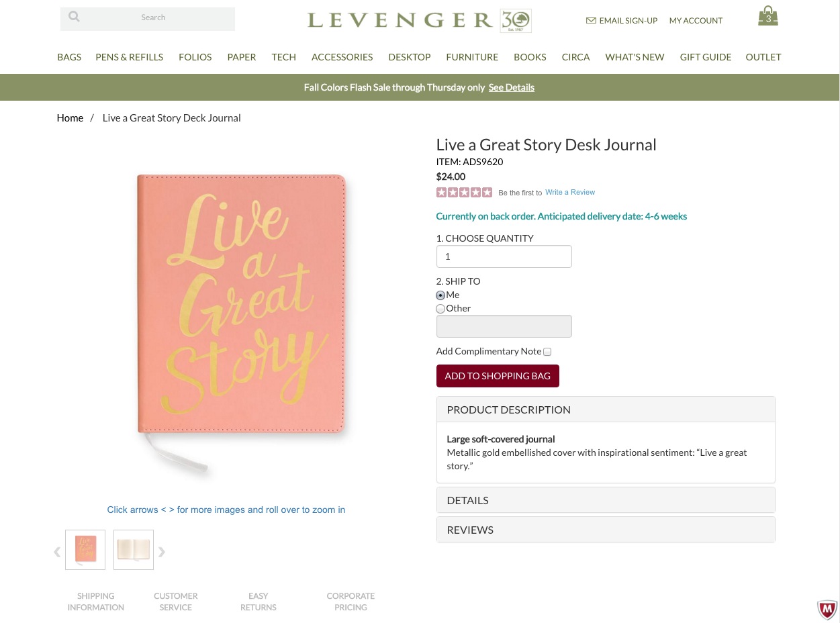Open the shopping bag cart icon
Image resolution: width=840 pixels, height=623 pixels.
coord(767,16)
